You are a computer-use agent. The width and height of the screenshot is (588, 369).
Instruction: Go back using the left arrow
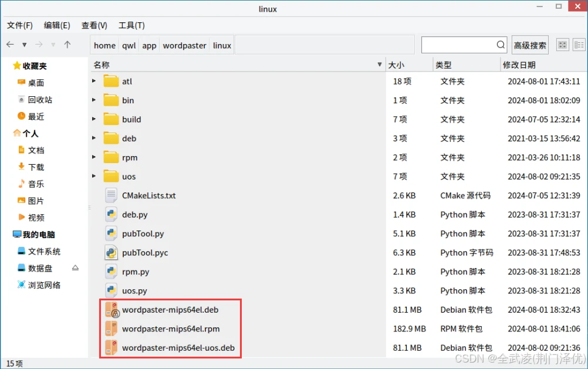10,45
